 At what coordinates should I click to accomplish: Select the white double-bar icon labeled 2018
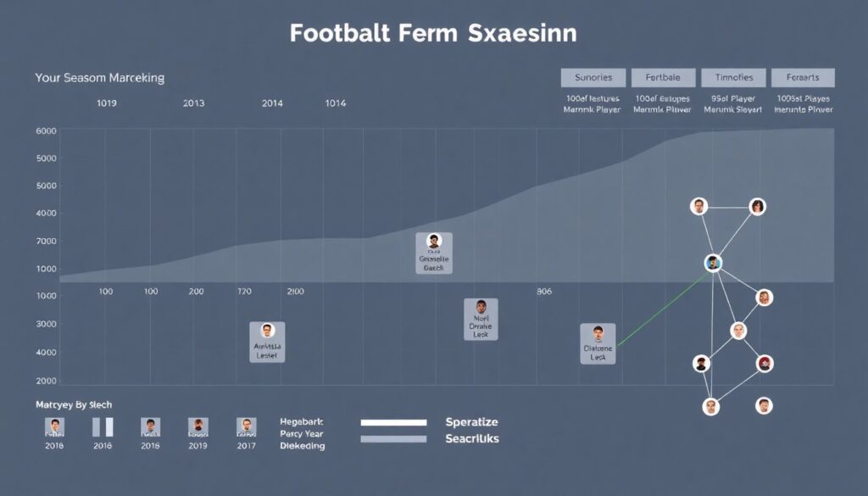point(103,426)
